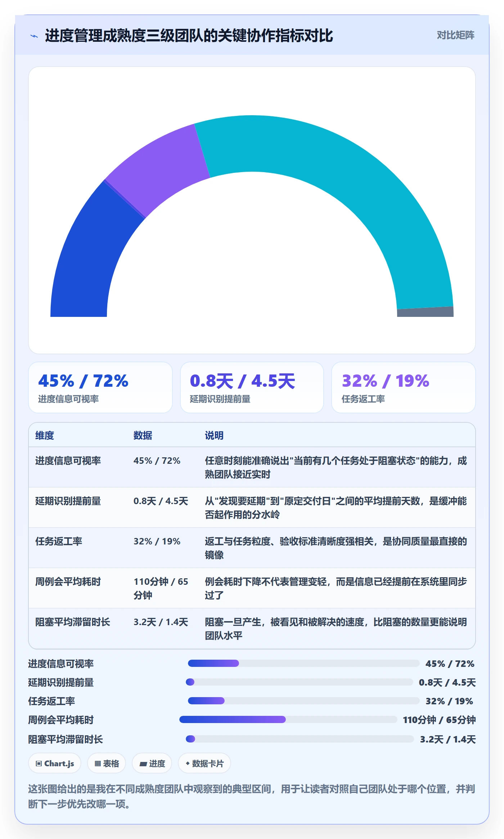
Task: Click the 延期识别提前量 progress bar
Action: pyautogui.click(x=299, y=682)
